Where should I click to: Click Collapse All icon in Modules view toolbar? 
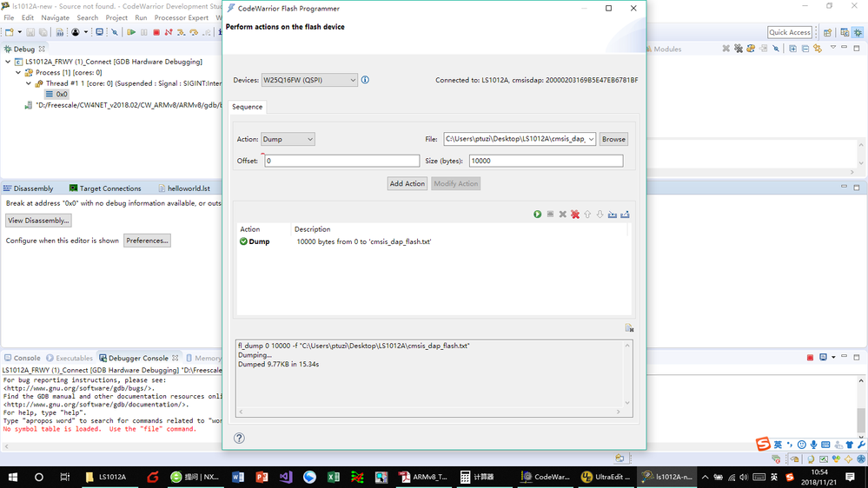point(805,49)
